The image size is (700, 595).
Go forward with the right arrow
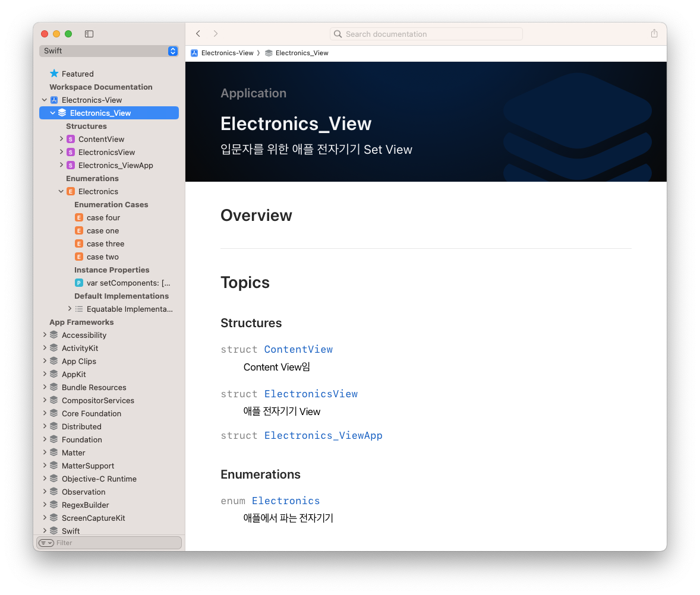click(216, 34)
